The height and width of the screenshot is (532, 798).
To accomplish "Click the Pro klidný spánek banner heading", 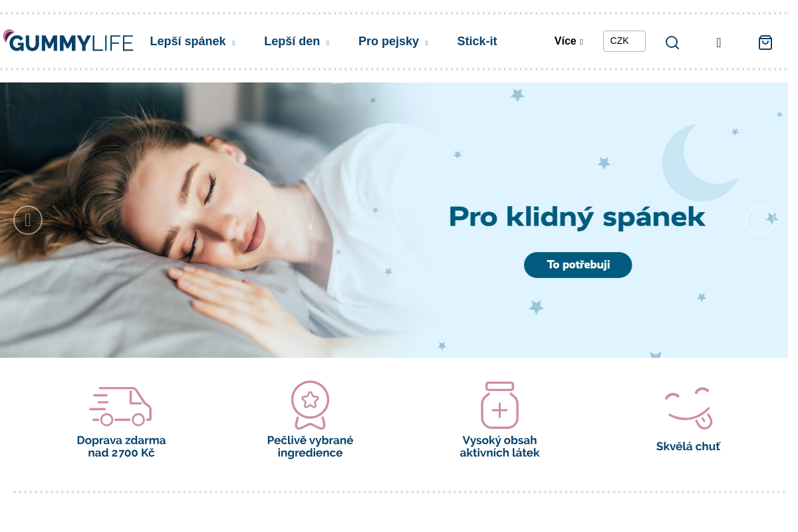I will point(577,217).
